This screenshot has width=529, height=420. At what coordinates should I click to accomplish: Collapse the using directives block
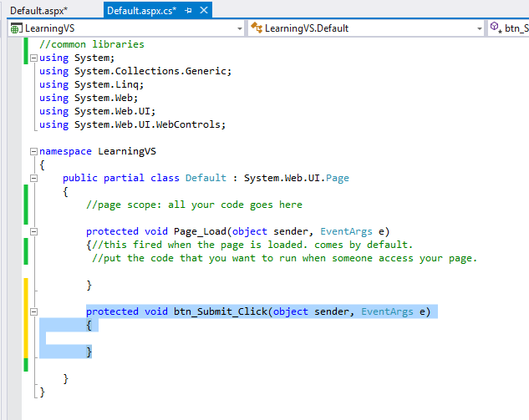point(33,58)
